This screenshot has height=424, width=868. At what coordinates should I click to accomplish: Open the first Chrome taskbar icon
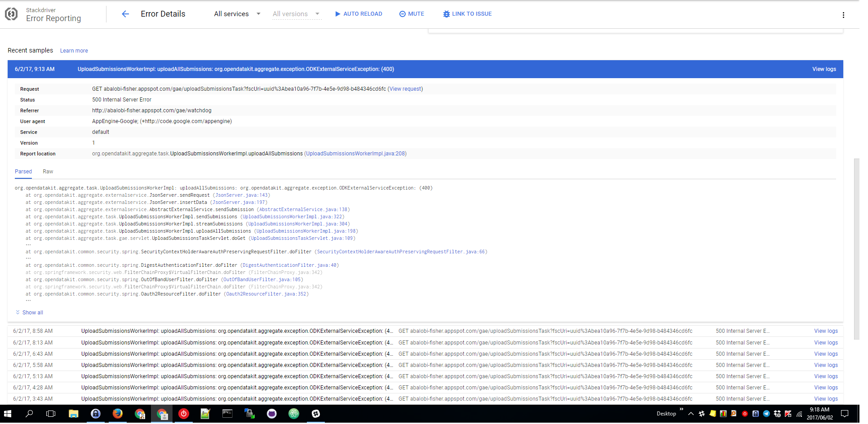click(x=140, y=414)
